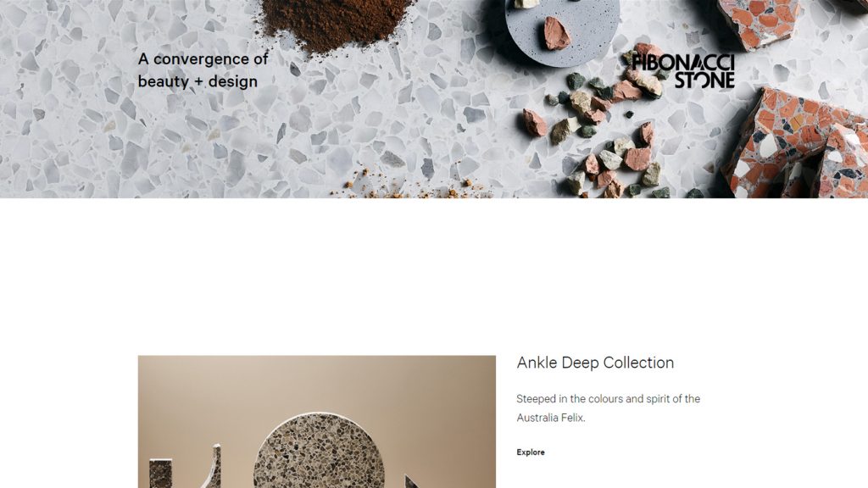Click the curved terrazzo shape beside the disc
This screenshot has height=488, width=868.
pyautogui.click(x=212, y=468)
